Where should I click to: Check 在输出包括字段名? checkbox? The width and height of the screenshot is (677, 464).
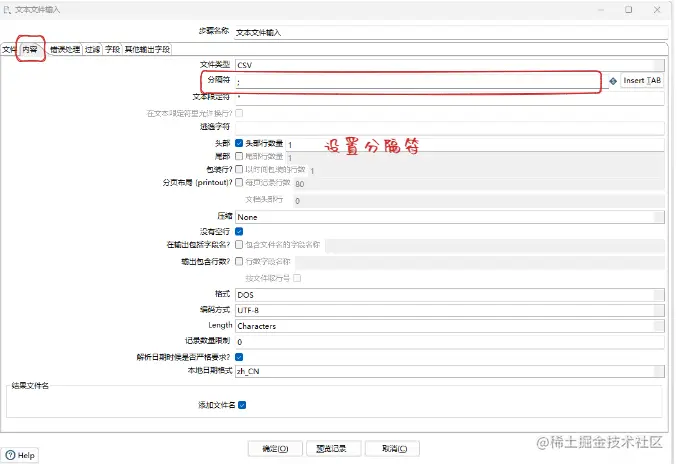239,245
